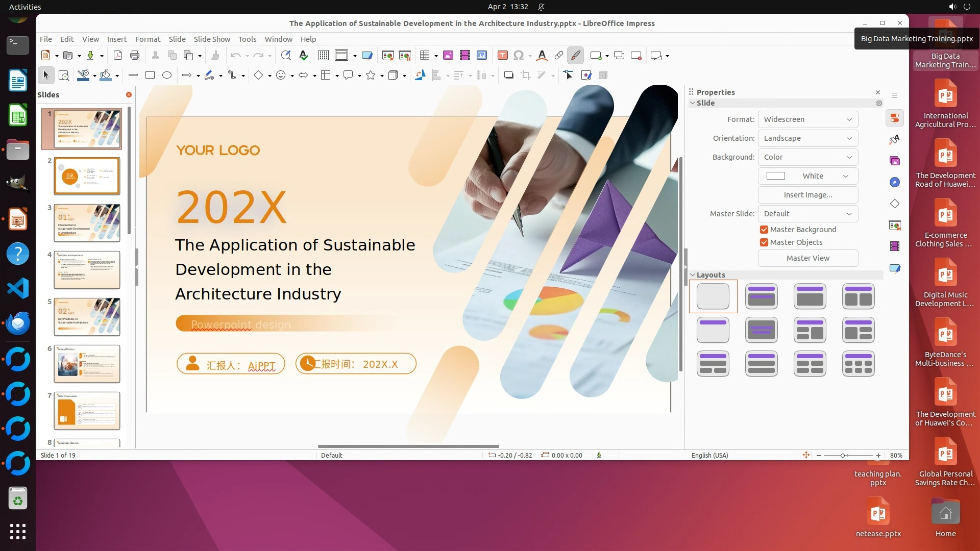Click the Insert Hyperlink icon
Viewport: 980px width, 551px height.
(559, 56)
